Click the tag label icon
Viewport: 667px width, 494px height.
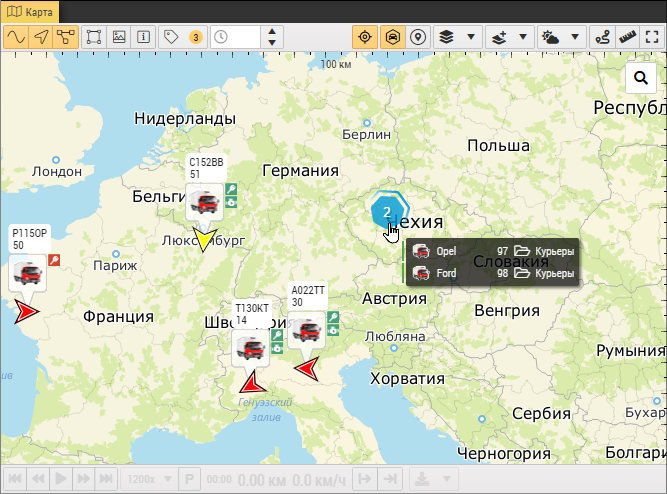[x=171, y=37]
